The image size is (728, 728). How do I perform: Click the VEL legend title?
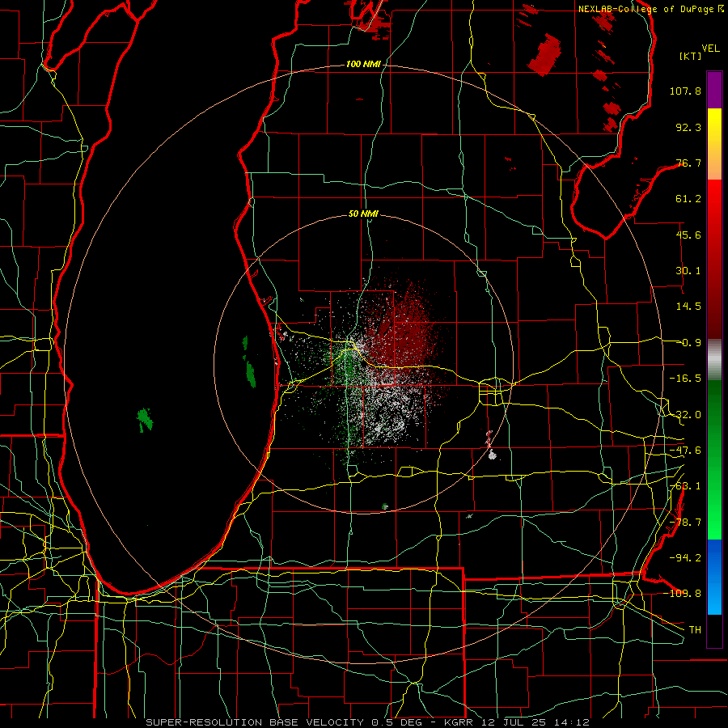tap(710, 49)
